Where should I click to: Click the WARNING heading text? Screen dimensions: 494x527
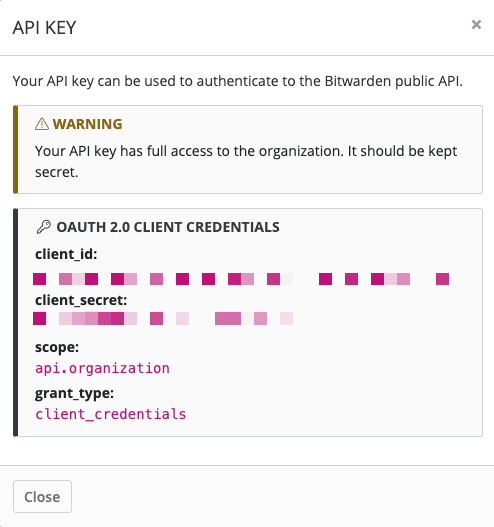tap(87, 124)
